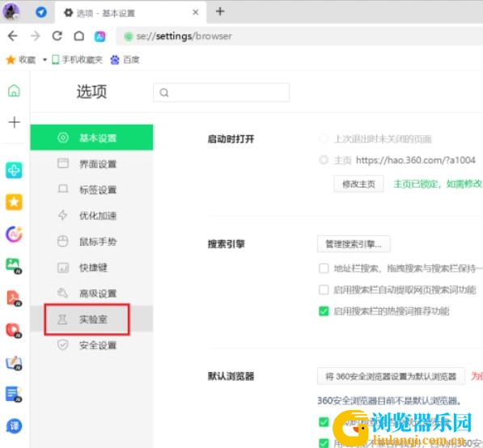This screenshot has width=483, height=448.
Task: Add sidebar app with plus icon
Action: pos(15,122)
